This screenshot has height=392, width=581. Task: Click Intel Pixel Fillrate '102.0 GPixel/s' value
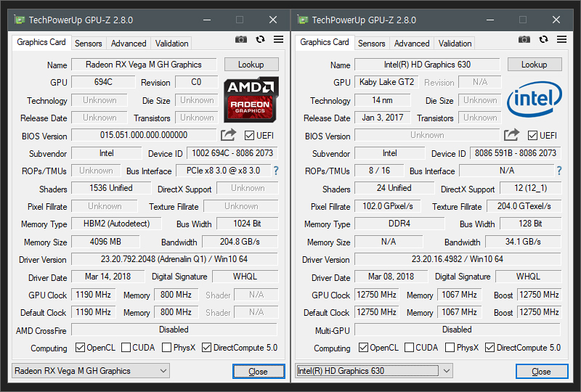[388, 206]
